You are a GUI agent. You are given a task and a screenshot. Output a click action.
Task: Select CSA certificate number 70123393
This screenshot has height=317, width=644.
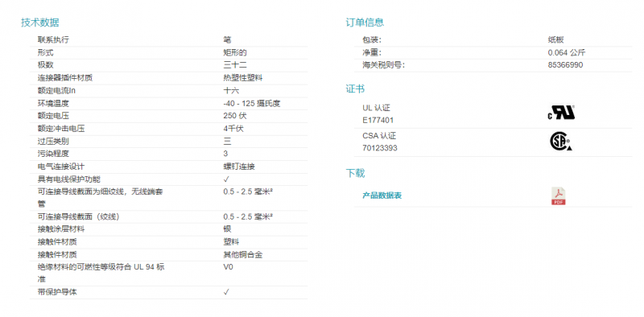380,148
